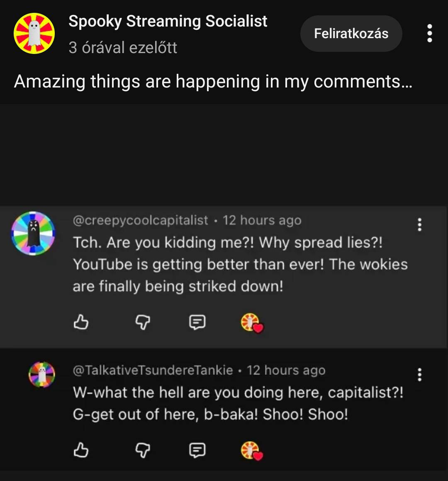Open the @TalkativeTsundereTankie username link
The width and height of the screenshot is (448, 481).
pyautogui.click(x=153, y=370)
